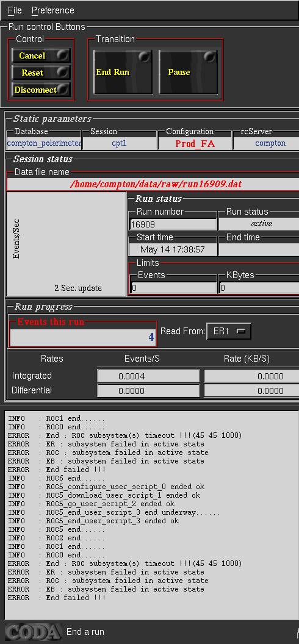Click the Events this run counter field
The width and height of the screenshot is (299, 644).
pyautogui.click(x=83, y=337)
